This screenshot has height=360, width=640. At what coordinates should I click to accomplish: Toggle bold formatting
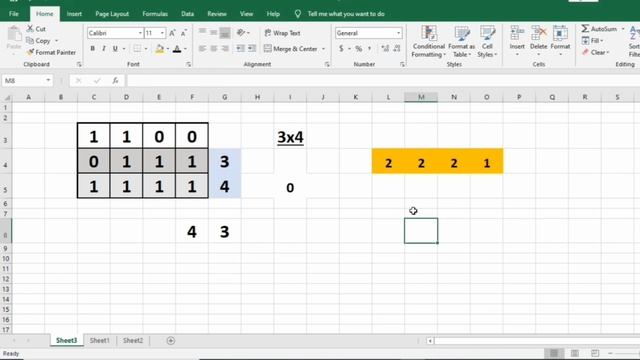click(93, 49)
